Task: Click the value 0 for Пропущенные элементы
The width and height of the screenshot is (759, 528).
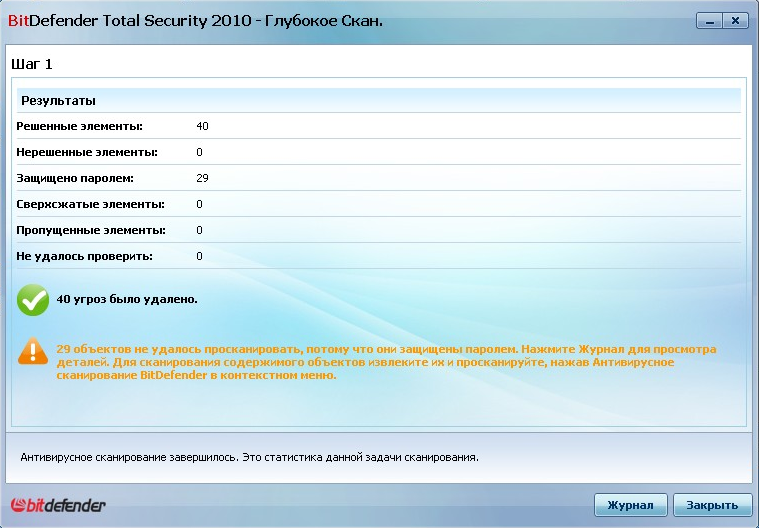Action: pos(199,230)
